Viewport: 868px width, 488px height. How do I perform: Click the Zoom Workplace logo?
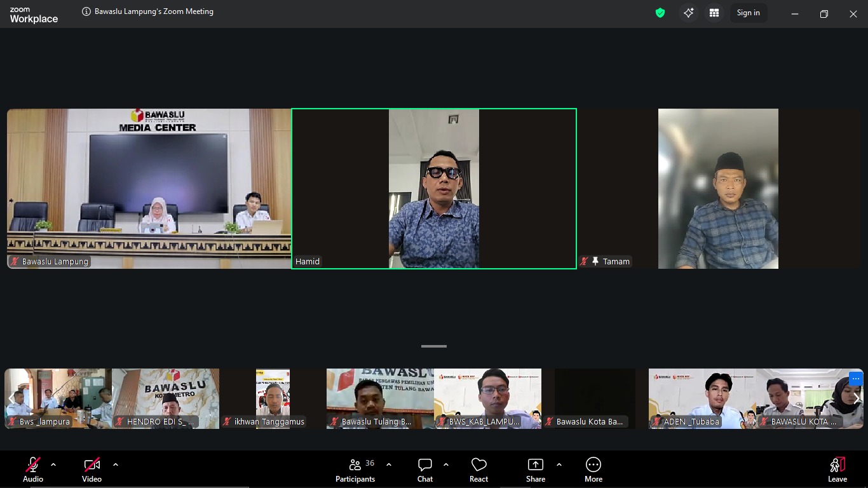[34, 15]
